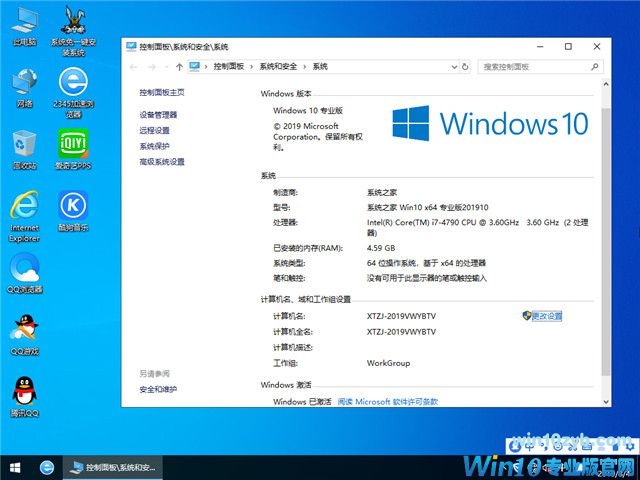Open the Microsoft 软件许可条款 link
This screenshot has width=640, height=480.
click(388, 402)
